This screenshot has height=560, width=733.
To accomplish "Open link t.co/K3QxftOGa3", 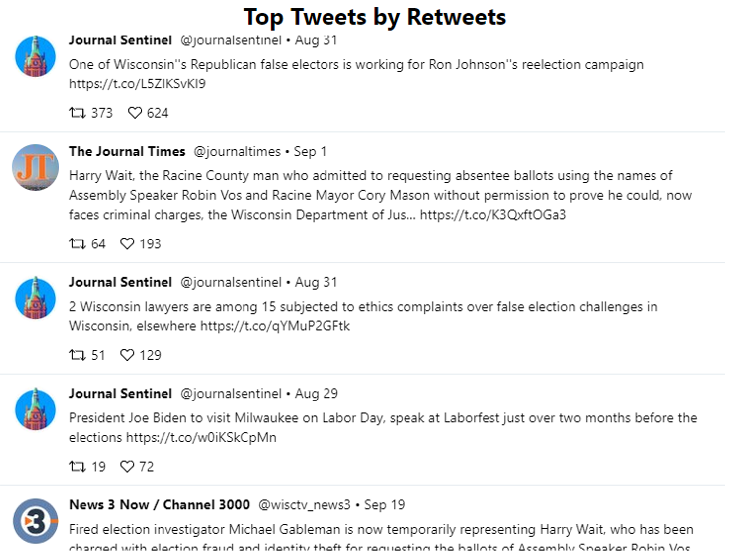I will coord(493,215).
